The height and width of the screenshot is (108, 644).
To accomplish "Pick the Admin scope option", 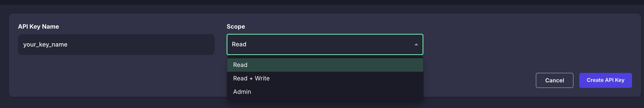I will [325, 92].
